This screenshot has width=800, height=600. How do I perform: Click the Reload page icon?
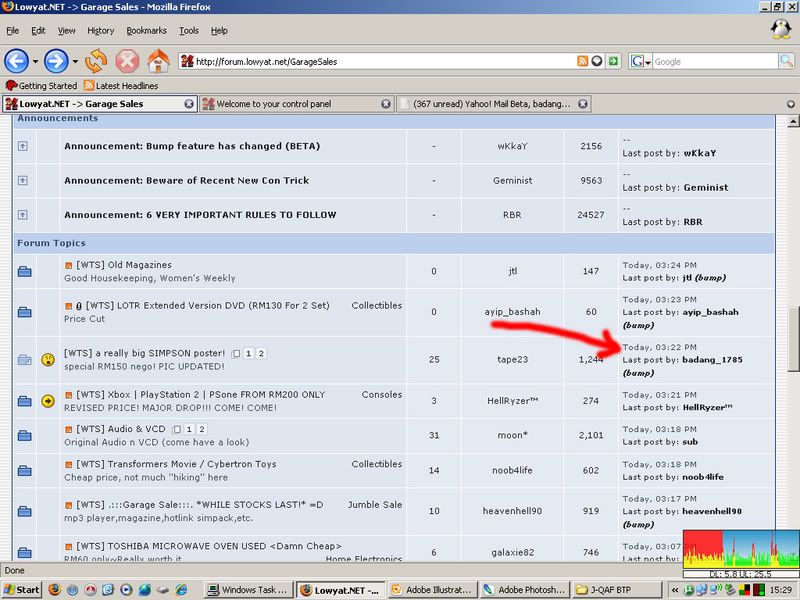coord(96,61)
